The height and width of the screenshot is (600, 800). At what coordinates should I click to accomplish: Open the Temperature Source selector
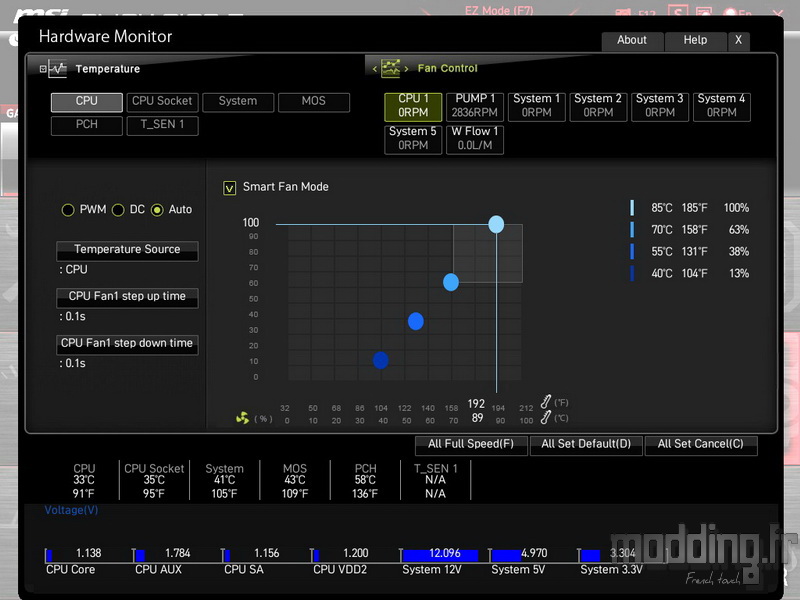tap(127, 250)
